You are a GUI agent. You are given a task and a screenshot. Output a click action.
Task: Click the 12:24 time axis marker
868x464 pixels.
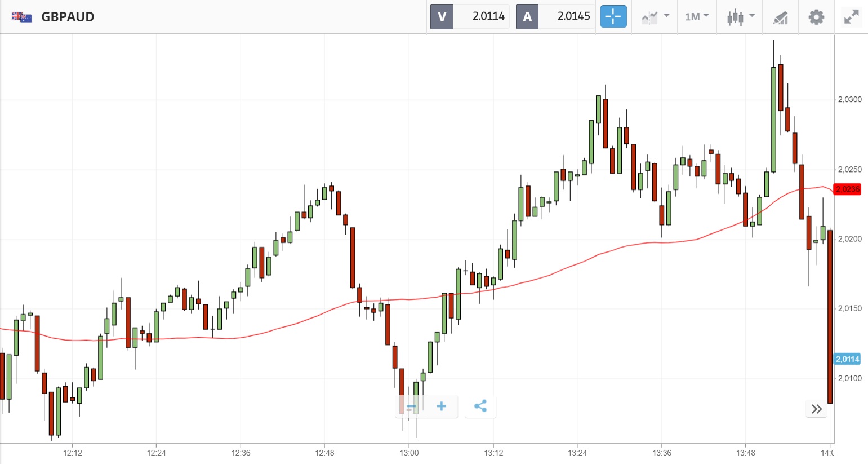(x=156, y=453)
